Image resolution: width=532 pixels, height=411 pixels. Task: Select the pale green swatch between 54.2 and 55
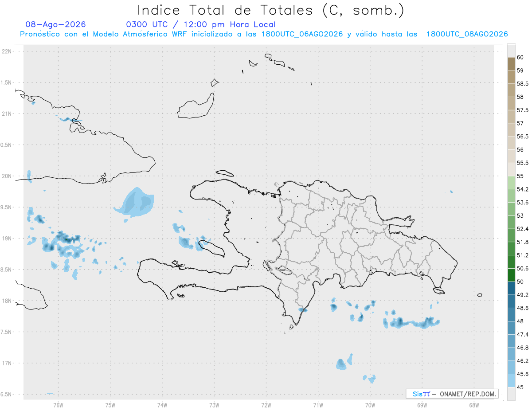tap(511, 183)
